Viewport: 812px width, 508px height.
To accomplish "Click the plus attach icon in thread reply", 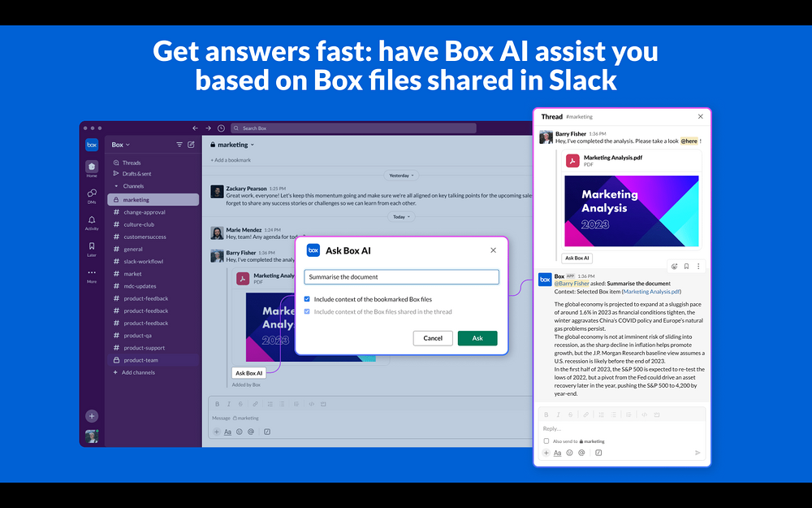I will pos(546,453).
